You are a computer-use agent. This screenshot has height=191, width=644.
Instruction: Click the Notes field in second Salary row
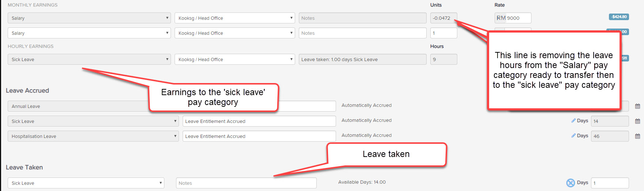(x=363, y=33)
